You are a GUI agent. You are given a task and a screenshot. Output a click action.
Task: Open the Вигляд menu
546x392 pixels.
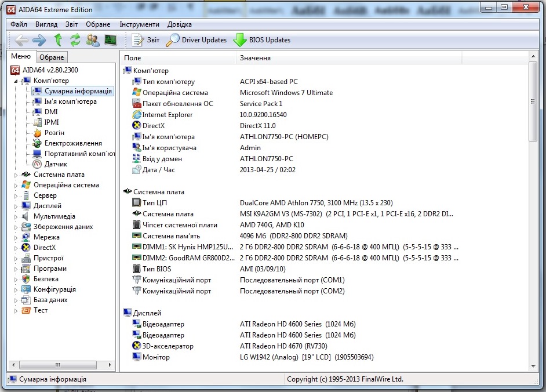click(46, 24)
